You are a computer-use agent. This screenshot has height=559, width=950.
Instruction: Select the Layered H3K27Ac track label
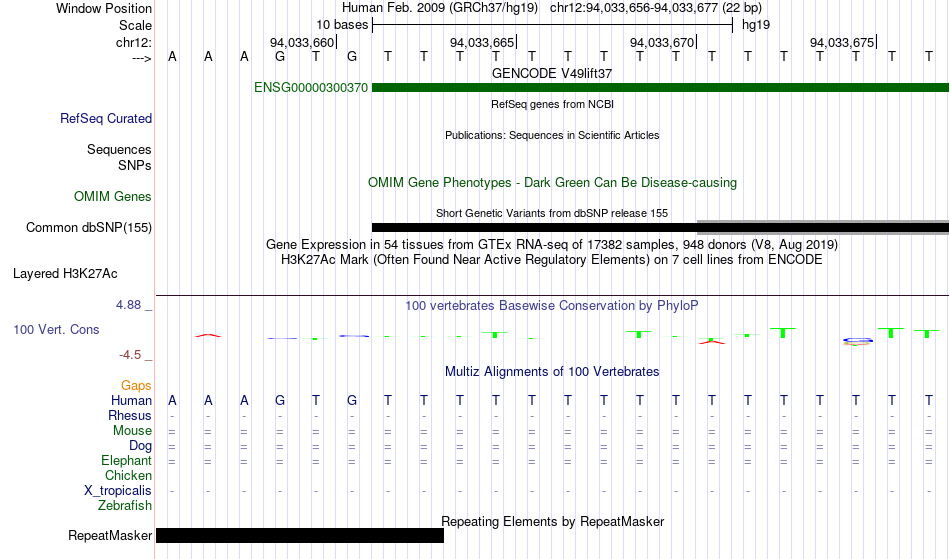pyautogui.click(x=65, y=274)
